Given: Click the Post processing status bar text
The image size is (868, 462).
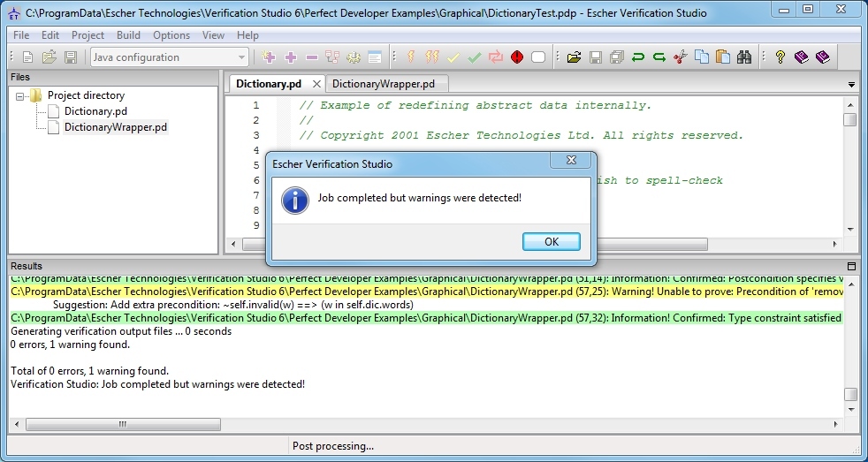Looking at the screenshot, I should point(332,446).
